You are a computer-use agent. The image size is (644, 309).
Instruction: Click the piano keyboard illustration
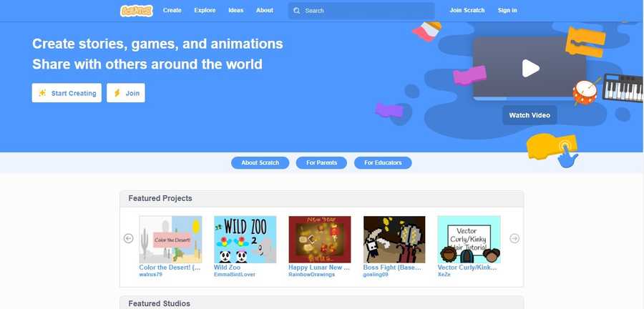pyautogui.click(x=623, y=87)
